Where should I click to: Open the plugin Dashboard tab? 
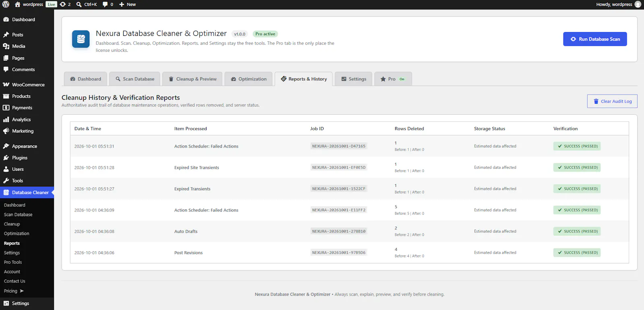pyautogui.click(x=85, y=79)
